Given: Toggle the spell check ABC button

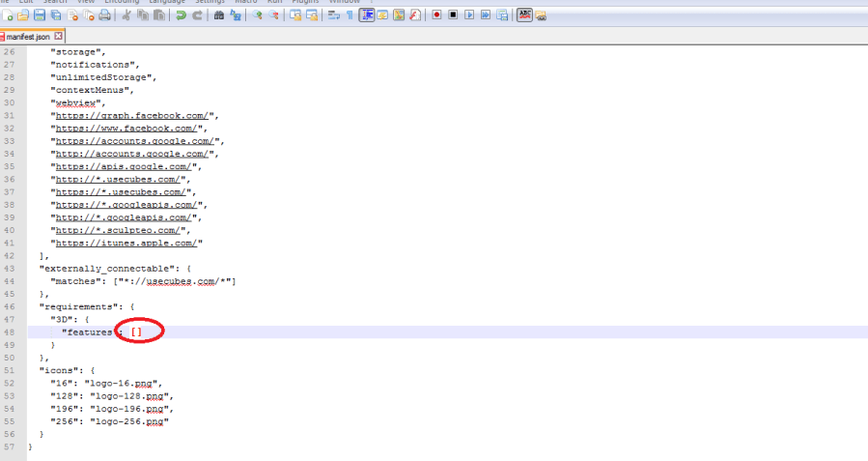Looking at the screenshot, I should (x=524, y=15).
